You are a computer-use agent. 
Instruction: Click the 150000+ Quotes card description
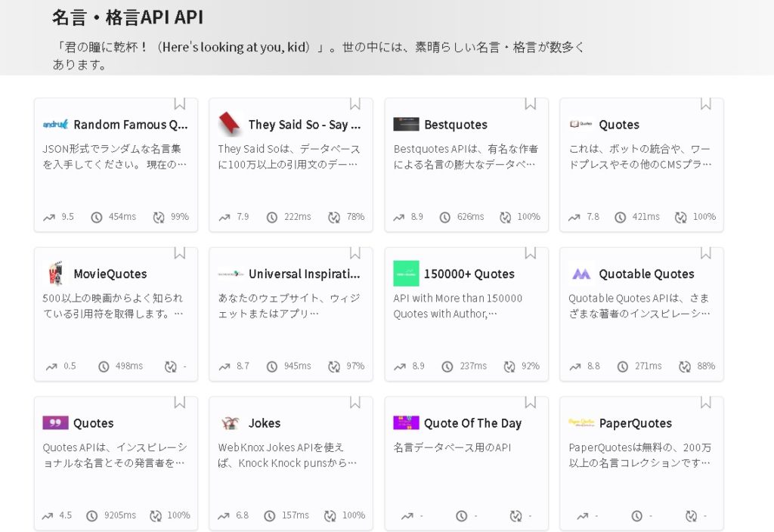click(x=457, y=306)
